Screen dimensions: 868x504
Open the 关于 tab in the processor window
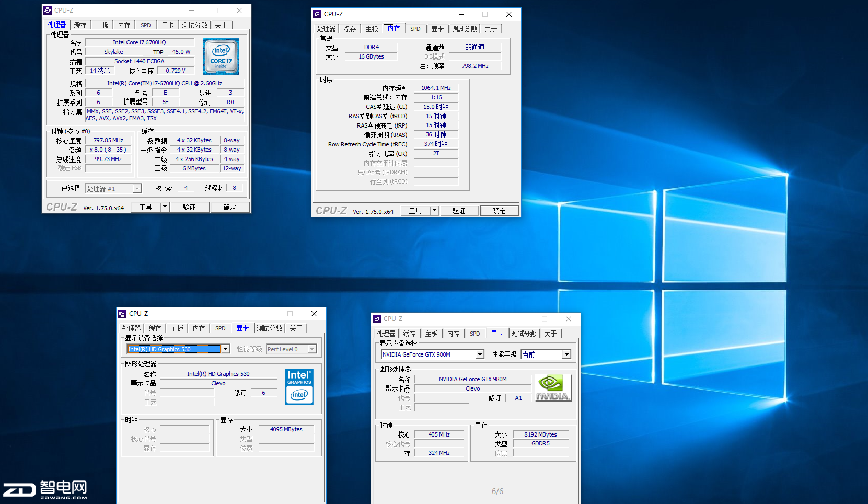click(x=221, y=25)
